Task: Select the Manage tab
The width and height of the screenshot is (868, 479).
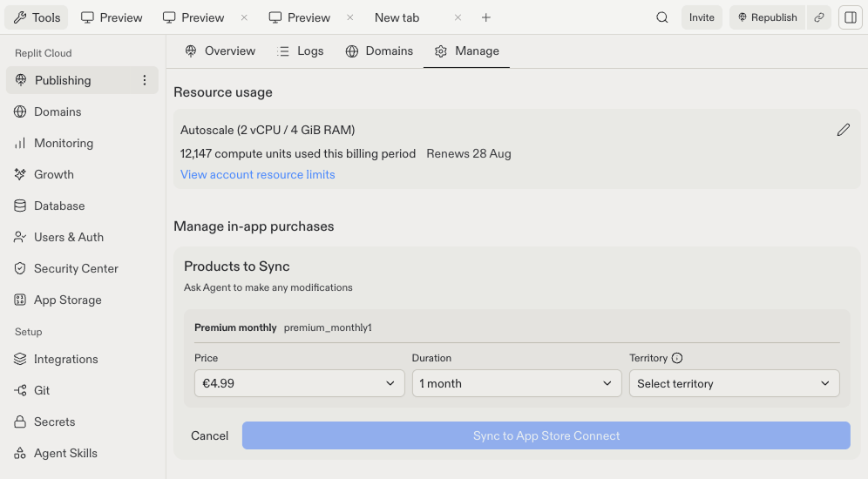Action: [466, 51]
